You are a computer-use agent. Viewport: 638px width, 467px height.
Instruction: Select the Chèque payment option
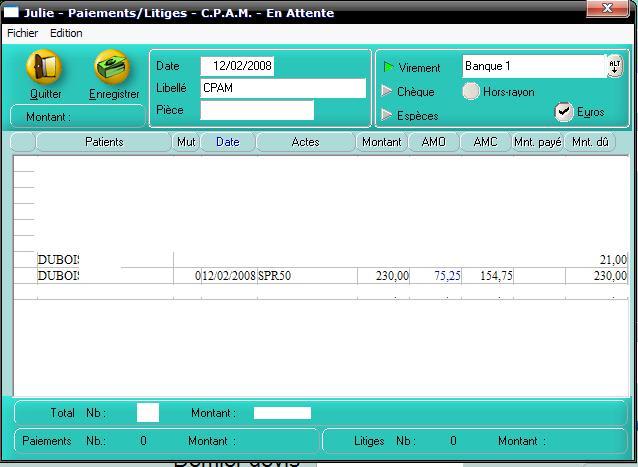click(x=388, y=91)
